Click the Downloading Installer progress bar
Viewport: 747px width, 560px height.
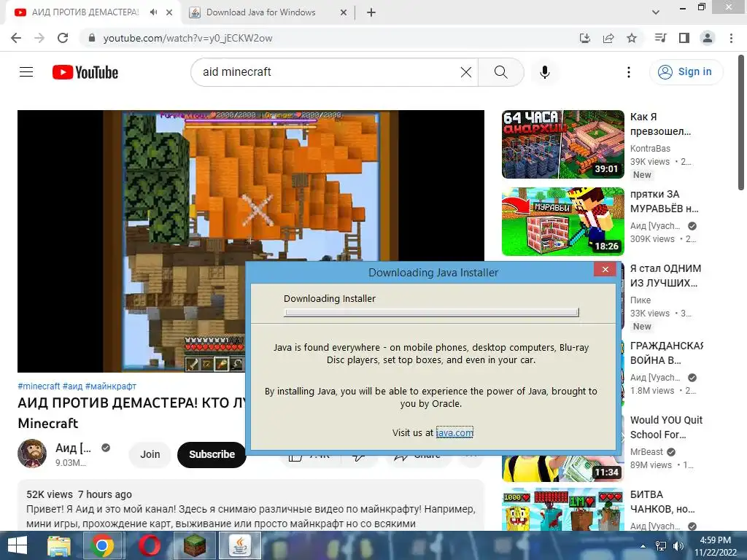point(431,312)
